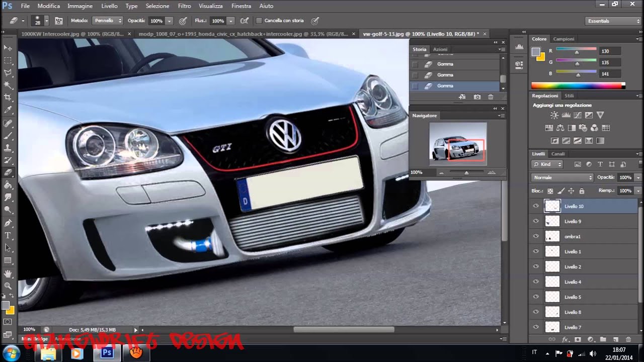Open the eraser Opacità value dropdown

170,21
